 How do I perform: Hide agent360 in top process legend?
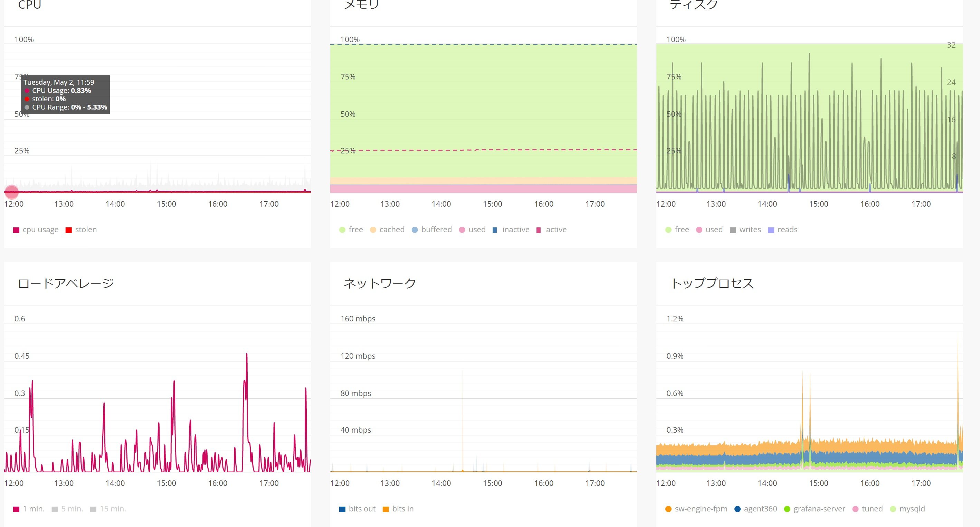(x=755, y=509)
